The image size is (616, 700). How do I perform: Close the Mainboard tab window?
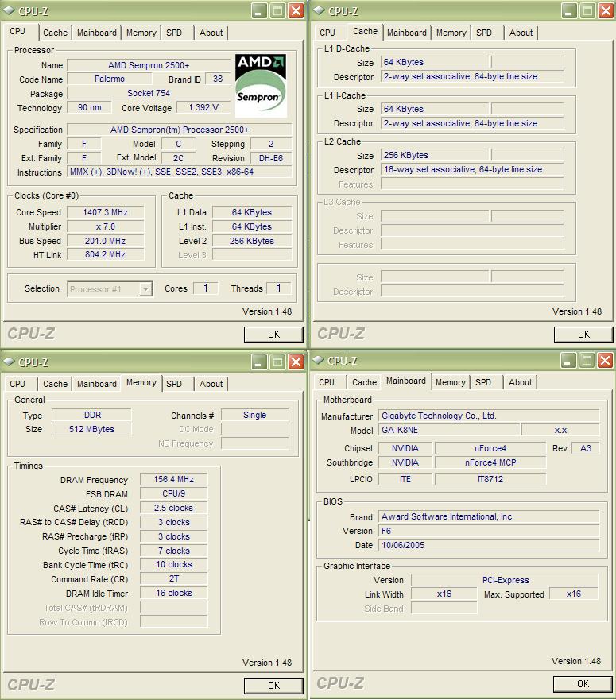pos(605,360)
